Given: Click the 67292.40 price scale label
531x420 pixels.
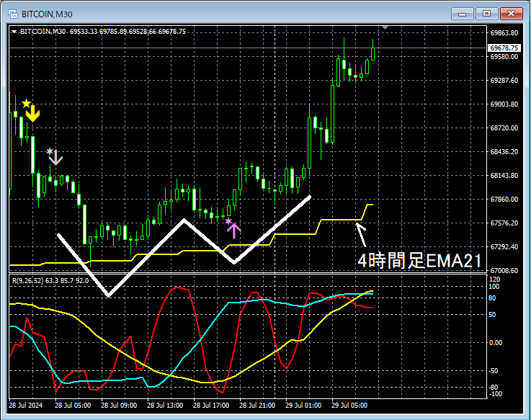Looking at the screenshot, I should [x=504, y=246].
